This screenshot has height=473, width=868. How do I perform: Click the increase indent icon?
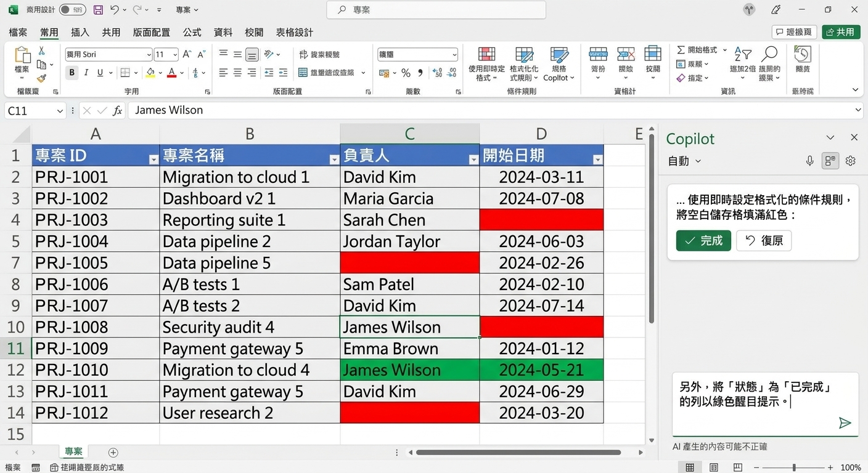point(284,73)
